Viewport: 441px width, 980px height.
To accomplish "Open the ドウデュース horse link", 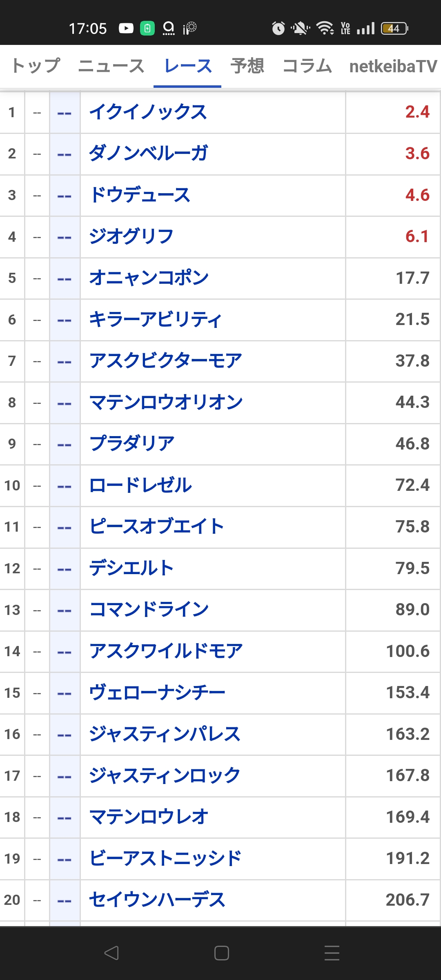I will click(140, 195).
